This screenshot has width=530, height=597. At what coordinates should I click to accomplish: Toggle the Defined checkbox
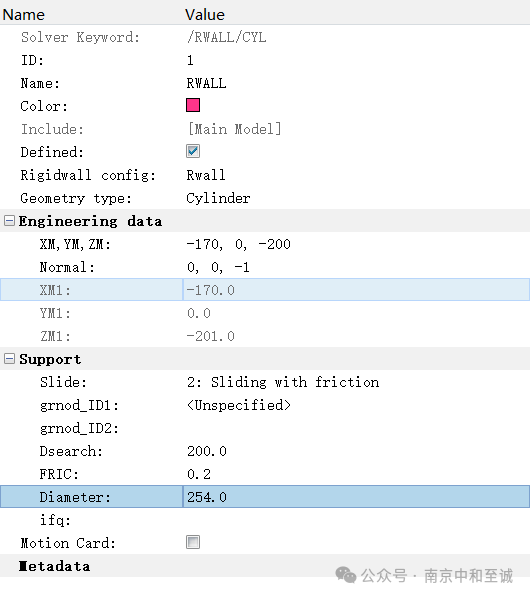pyautogui.click(x=193, y=152)
